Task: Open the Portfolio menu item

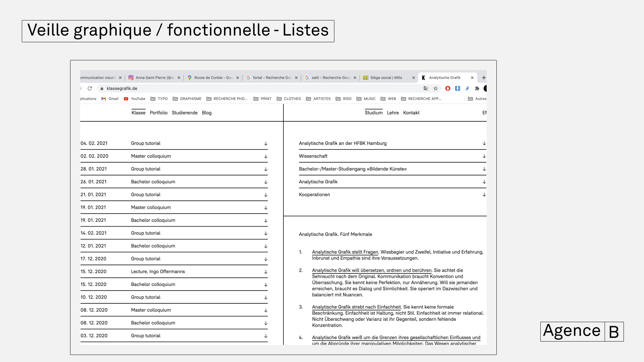Action: [158, 113]
